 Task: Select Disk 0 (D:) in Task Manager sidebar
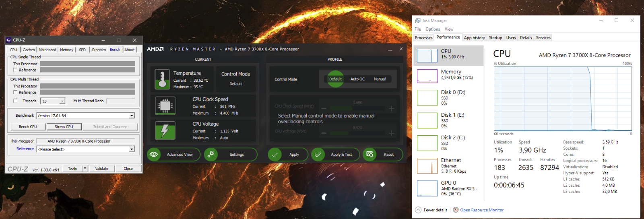point(448,98)
